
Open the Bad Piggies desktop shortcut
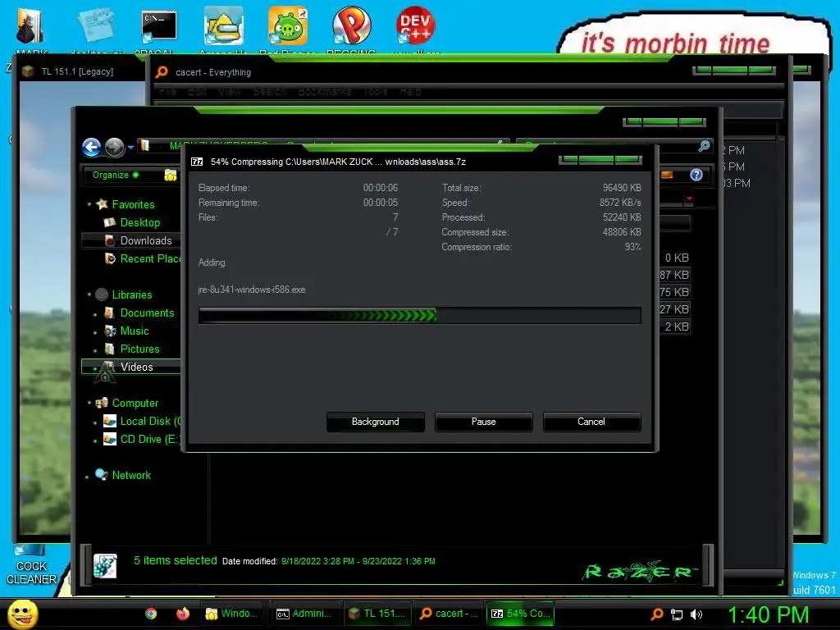click(x=288, y=25)
